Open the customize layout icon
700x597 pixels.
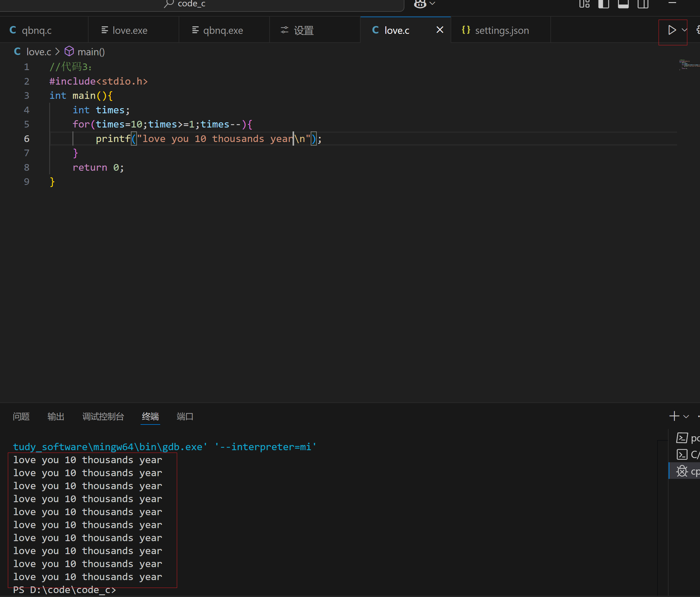584,4
